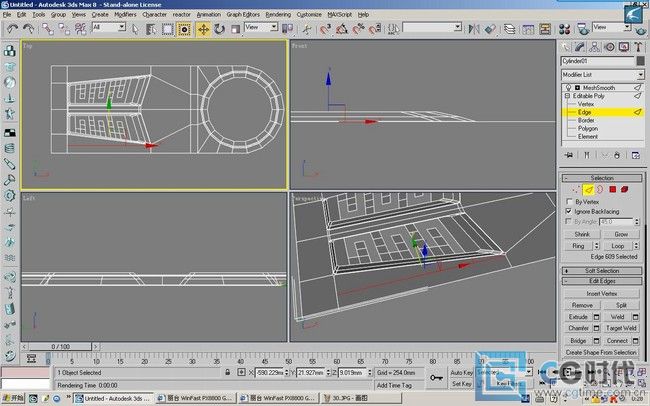
Task: Click the red Polygon selection icon
Action: pyautogui.click(x=612, y=190)
